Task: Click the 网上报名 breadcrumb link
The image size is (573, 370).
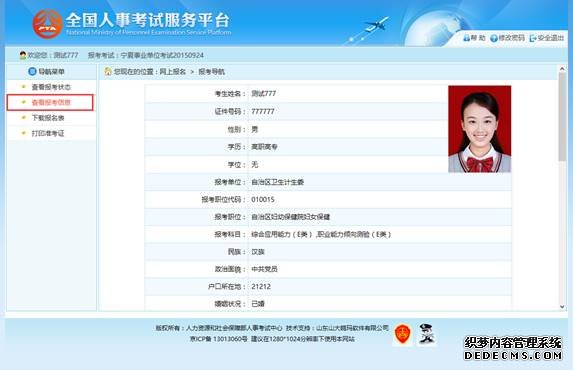Action: pos(173,72)
